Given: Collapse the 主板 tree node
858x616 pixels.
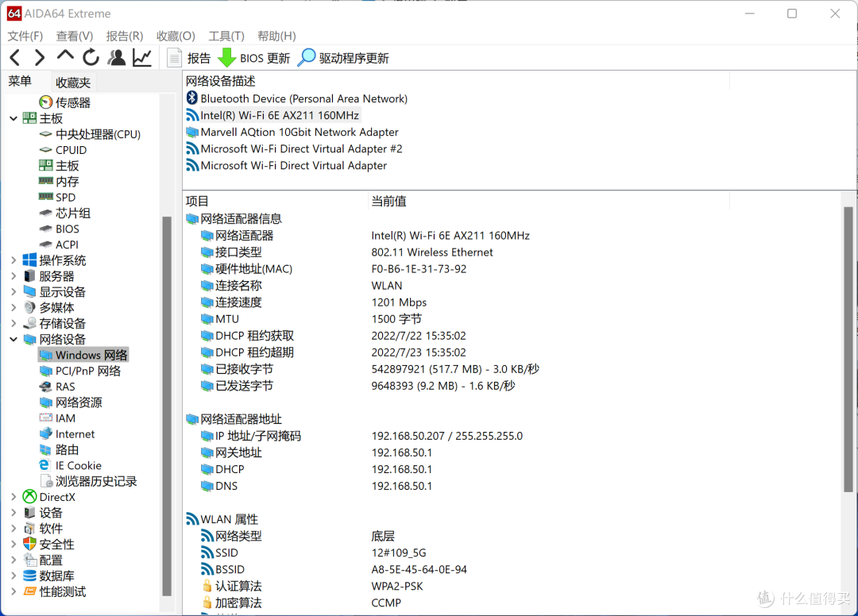Looking at the screenshot, I should pyautogui.click(x=14, y=118).
